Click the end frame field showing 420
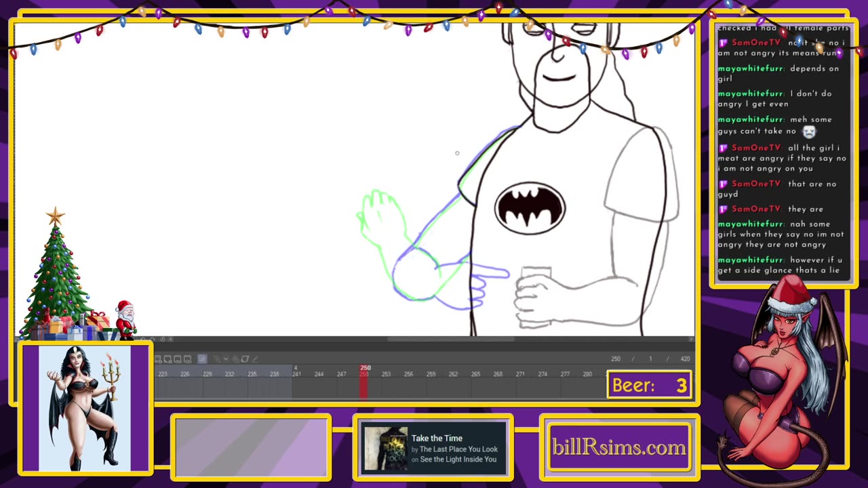 pyautogui.click(x=685, y=359)
